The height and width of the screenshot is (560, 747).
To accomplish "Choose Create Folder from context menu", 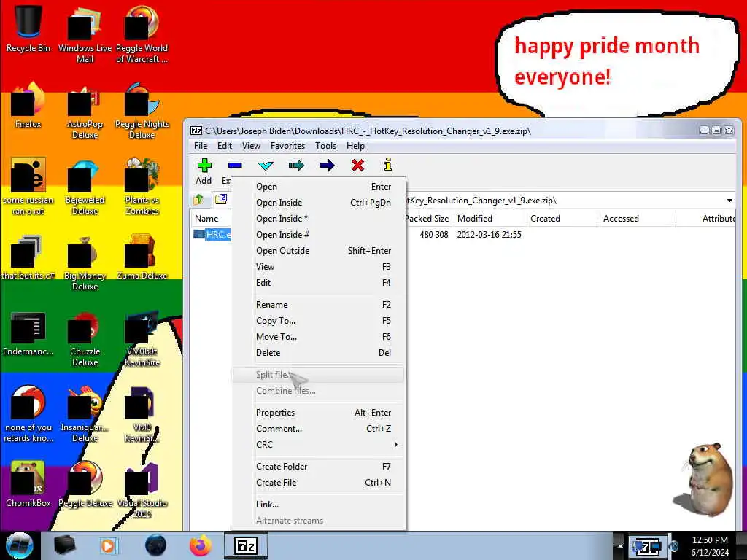I will pyautogui.click(x=318, y=467).
